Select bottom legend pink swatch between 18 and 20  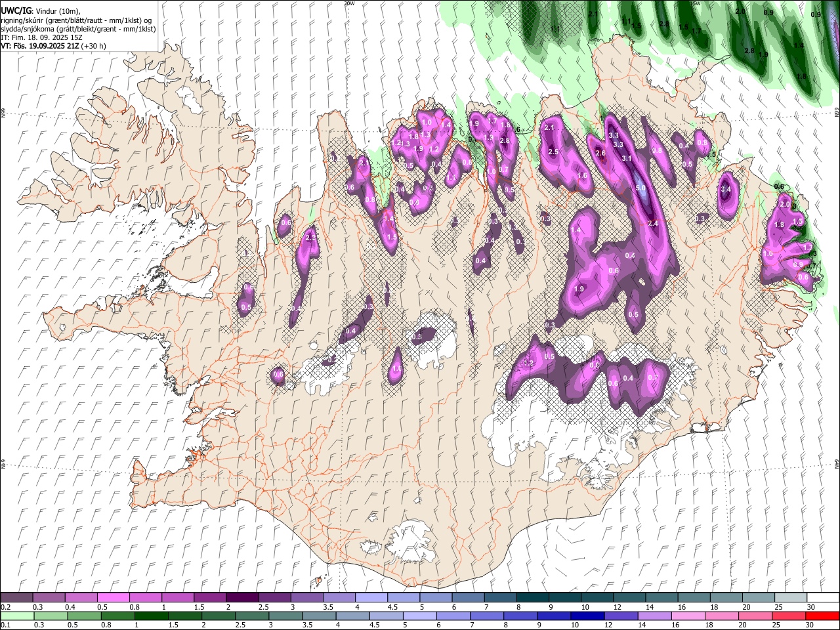pos(721,616)
